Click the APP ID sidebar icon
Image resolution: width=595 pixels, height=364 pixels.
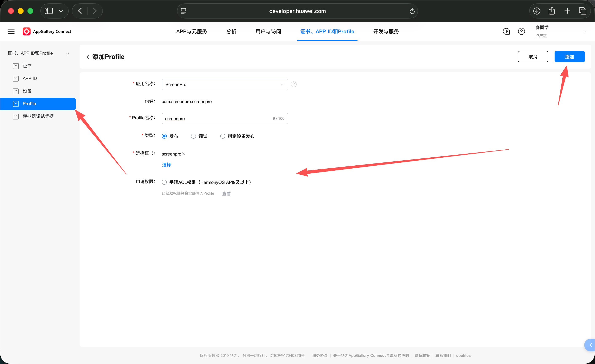click(16, 78)
